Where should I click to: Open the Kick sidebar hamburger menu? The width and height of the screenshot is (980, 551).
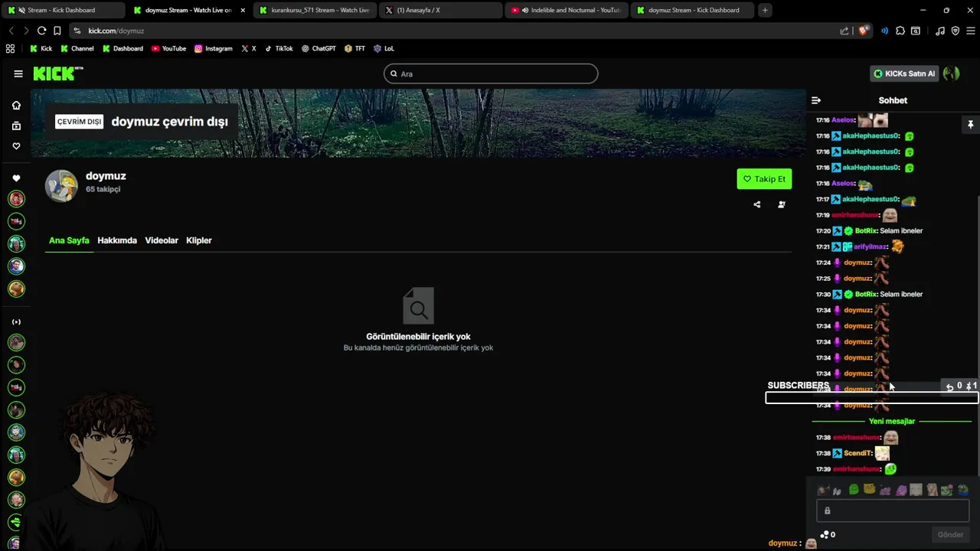point(18,73)
